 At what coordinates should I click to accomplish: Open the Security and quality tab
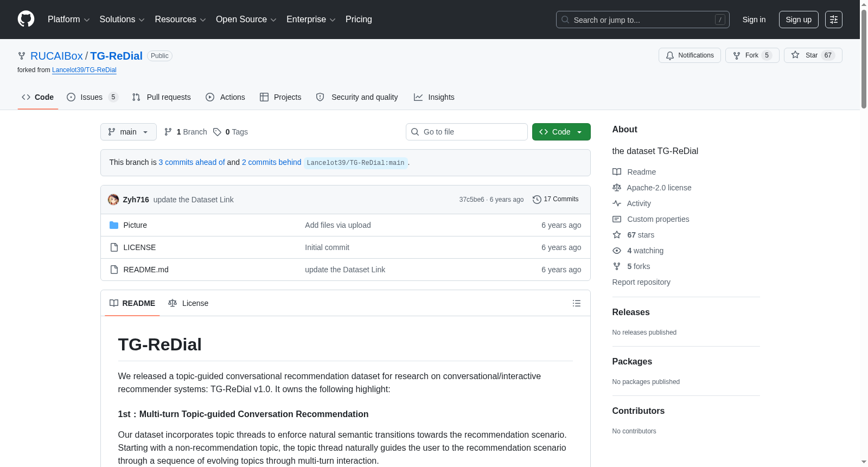click(357, 97)
